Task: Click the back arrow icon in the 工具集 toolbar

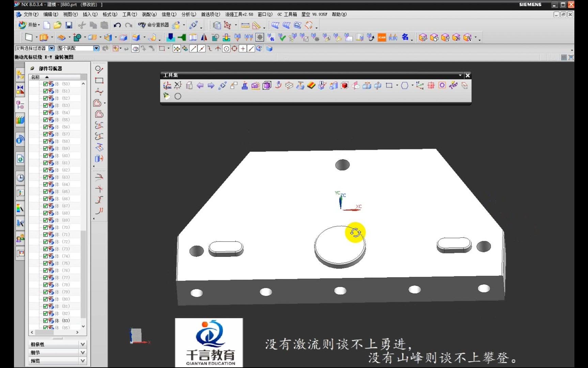Action: click(200, 86)
